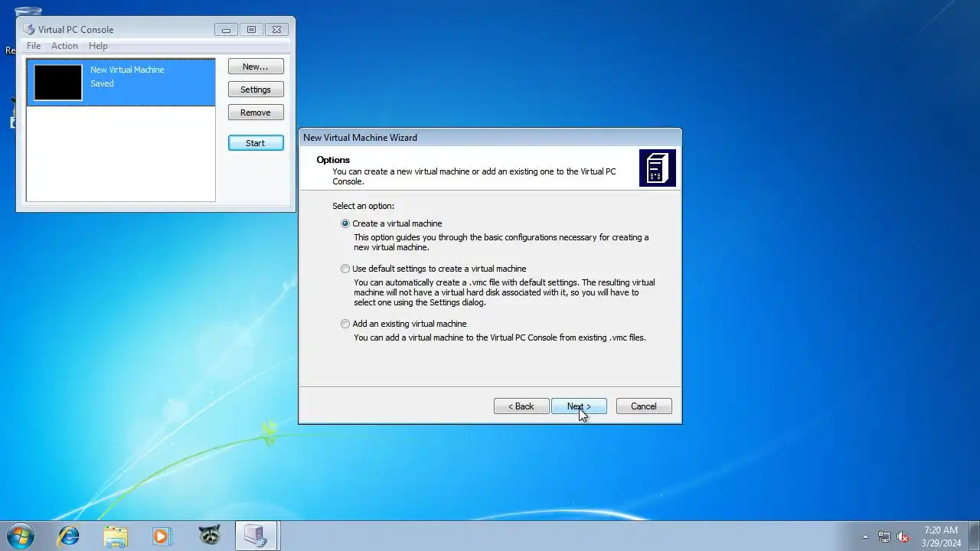
Task: Start the New Virtual Machine
Action: [x=256, y=143]
